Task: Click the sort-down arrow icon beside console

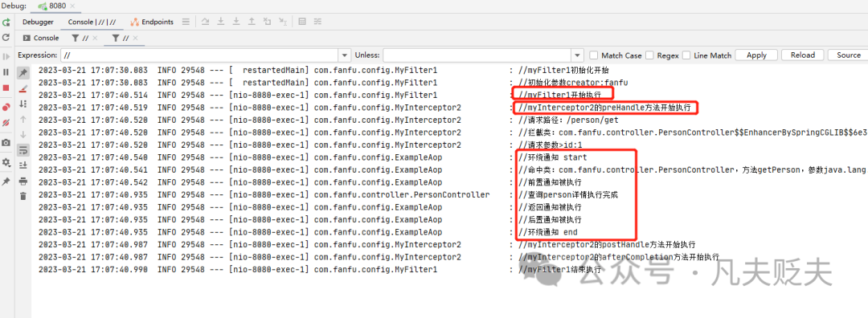Action: [x=23, y=104]
